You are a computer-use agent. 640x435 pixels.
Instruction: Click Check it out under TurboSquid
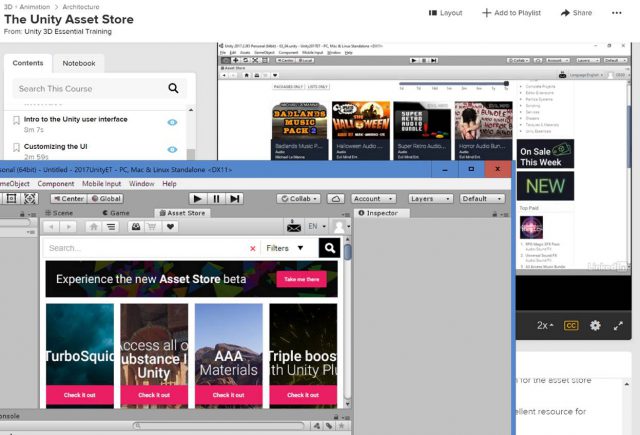[x=80, y=395]
